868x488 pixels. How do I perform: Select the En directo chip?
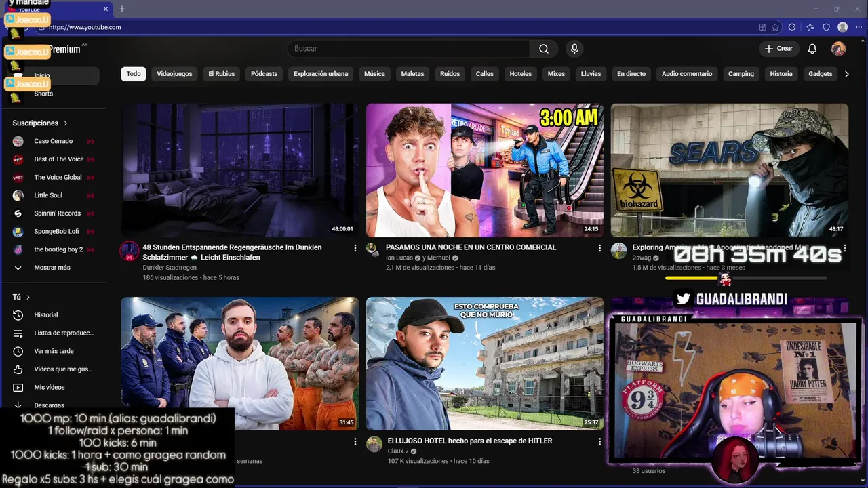[631, 74]
